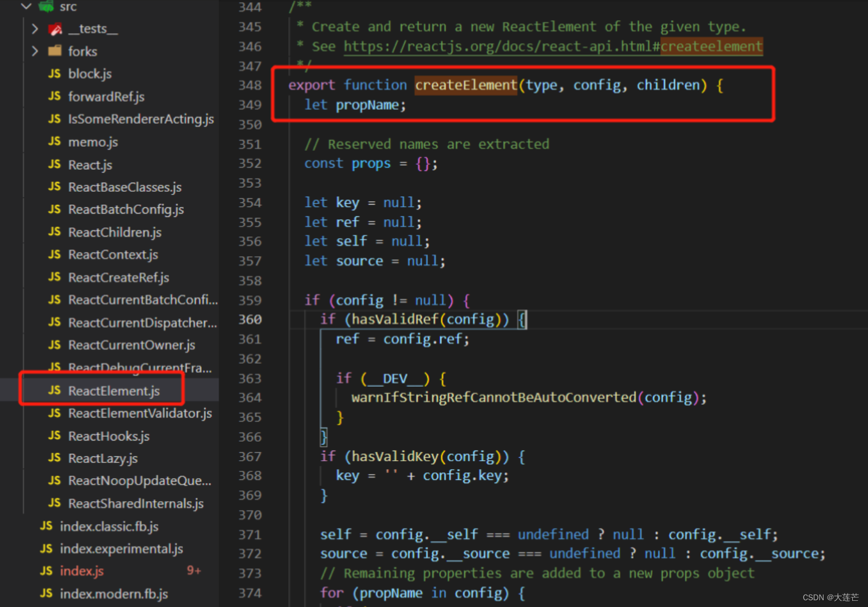Screen dimensions: 868x607
Task: Open index.modern.fb.js file
Action: point(114,593)
